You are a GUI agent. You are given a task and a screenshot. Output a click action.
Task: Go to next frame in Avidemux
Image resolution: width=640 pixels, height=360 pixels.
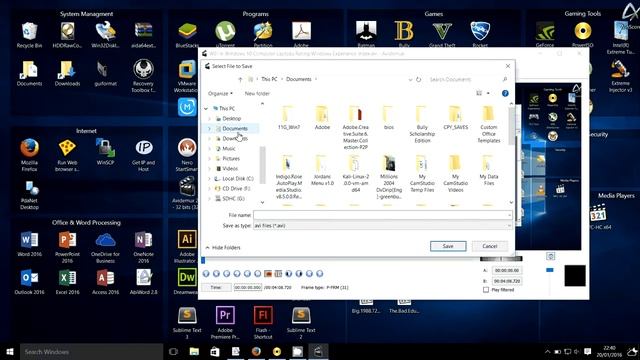click(237, 273)
